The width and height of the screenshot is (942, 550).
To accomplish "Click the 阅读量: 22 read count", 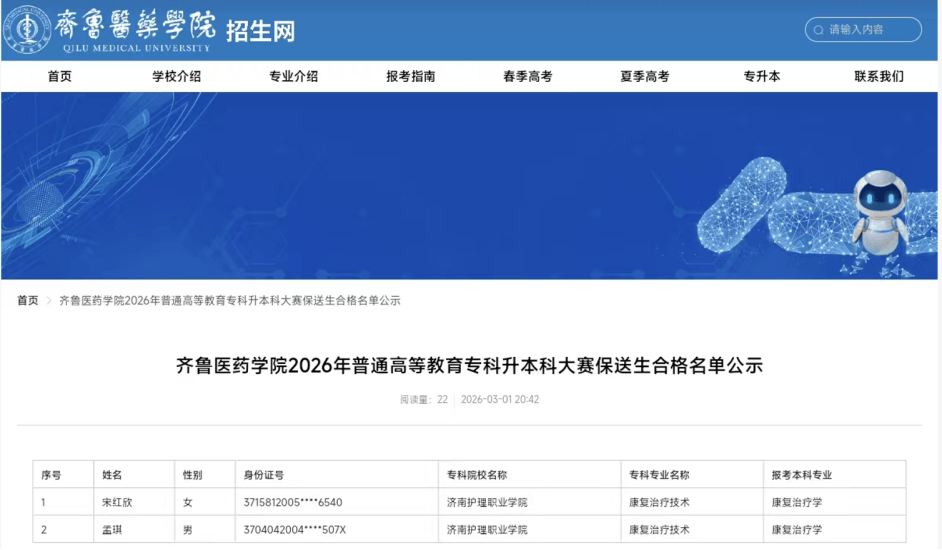I will tap(424, 400).
